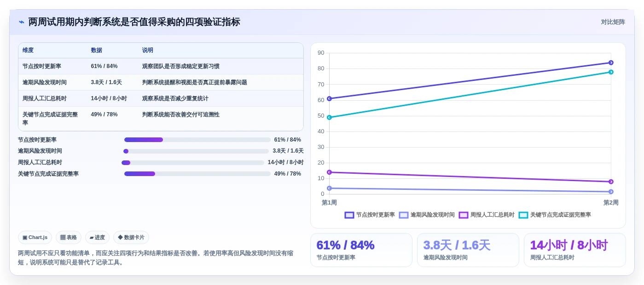This screenshot has height=285, width=644.
Task: Click description 判断系统能否改善交付可追溯性
Action: [x=181, y=114]
